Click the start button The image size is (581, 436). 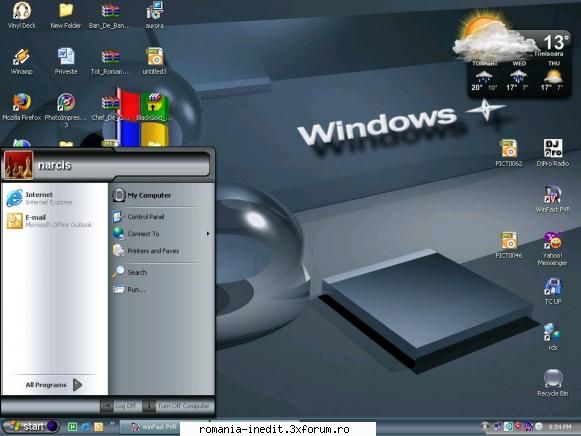[31, 427]
